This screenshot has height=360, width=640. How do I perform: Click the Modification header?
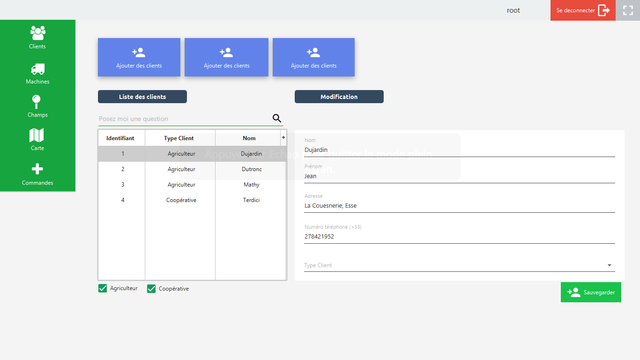point(339,97)
